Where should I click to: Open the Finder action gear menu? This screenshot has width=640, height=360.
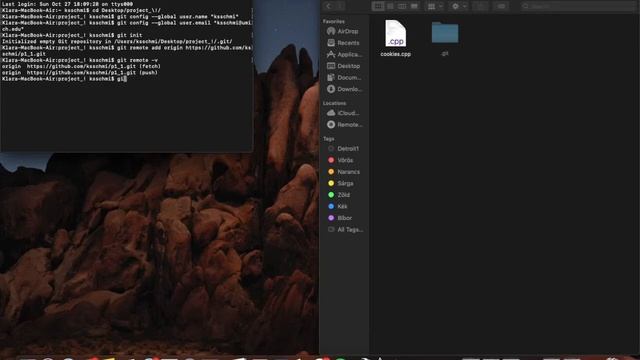point(459,6)
